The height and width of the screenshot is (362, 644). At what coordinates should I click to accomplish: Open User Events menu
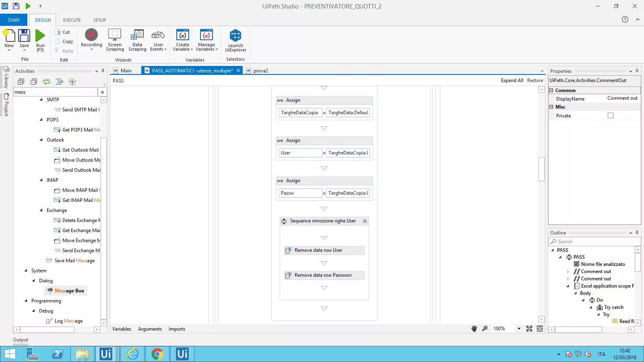158,40
